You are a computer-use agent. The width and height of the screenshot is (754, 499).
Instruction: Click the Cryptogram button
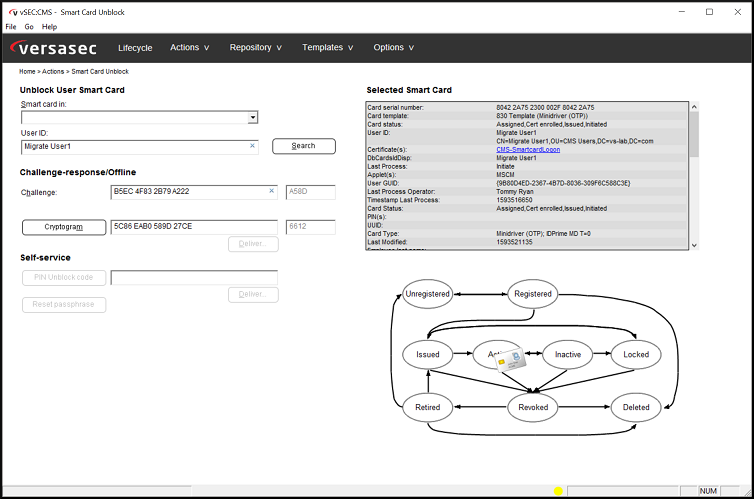point(64,227)
